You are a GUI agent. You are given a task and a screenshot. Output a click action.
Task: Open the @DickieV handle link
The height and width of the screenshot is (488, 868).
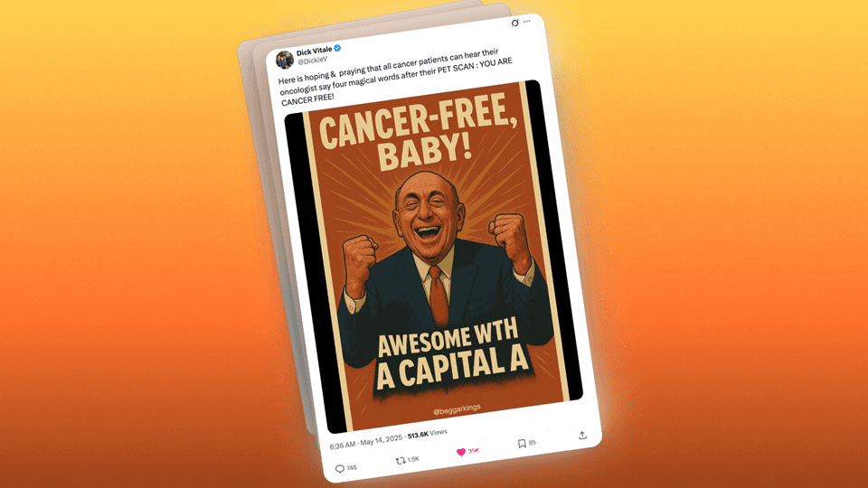tap(313, 61)
